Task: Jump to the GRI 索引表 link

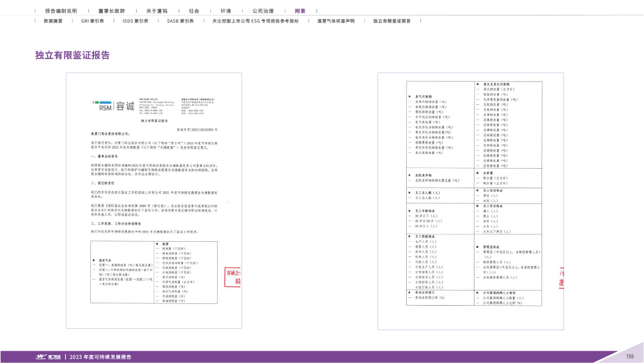Action: (92, 21)
